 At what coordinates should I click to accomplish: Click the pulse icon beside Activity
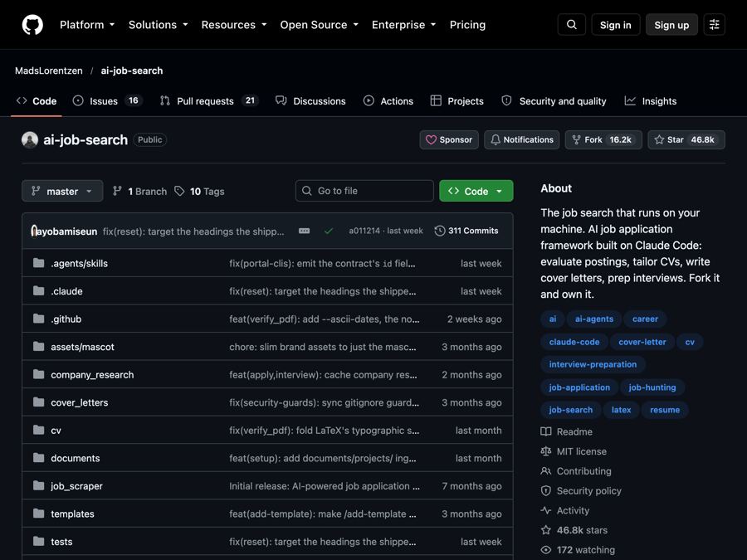tap(546, 510)
